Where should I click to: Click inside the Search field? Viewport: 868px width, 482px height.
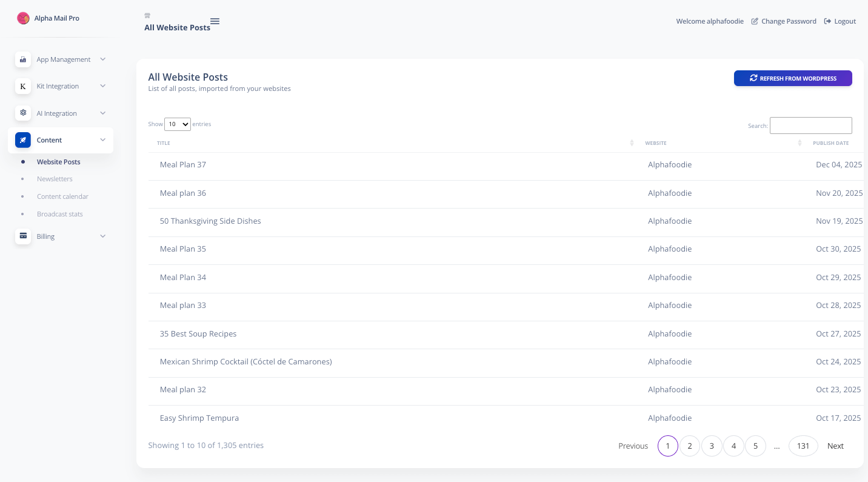[x=810, y=126]
